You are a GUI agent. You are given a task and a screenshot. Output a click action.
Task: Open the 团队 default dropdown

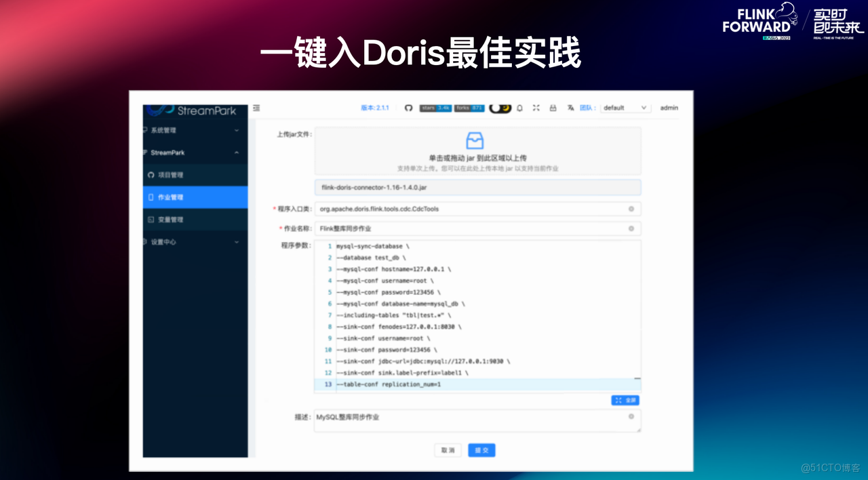coord(625,107)
